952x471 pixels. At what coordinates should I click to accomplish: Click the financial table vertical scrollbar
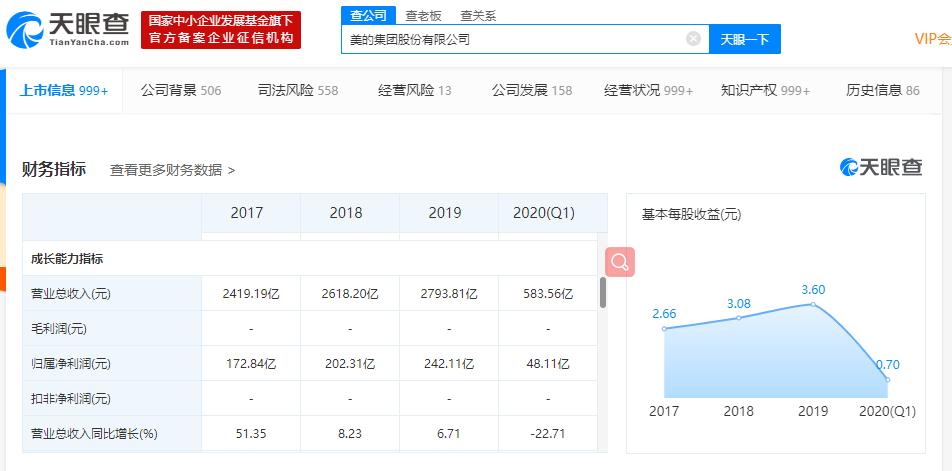602,293
